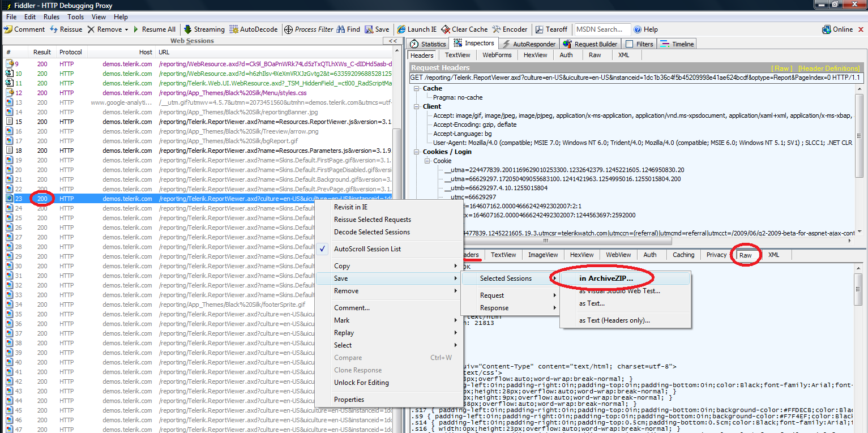Click the icon of session 9
The height and width of the screenshot is (433, 868).
click(x=10, y=64)
